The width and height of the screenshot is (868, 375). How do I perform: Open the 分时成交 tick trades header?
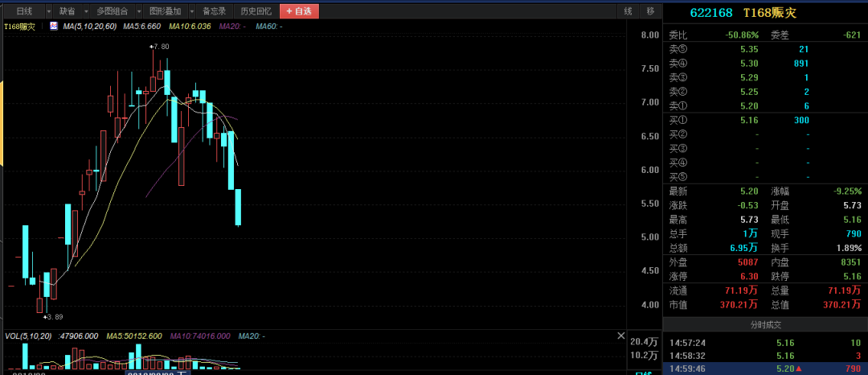pyautogui.click(x=766, y=324)
